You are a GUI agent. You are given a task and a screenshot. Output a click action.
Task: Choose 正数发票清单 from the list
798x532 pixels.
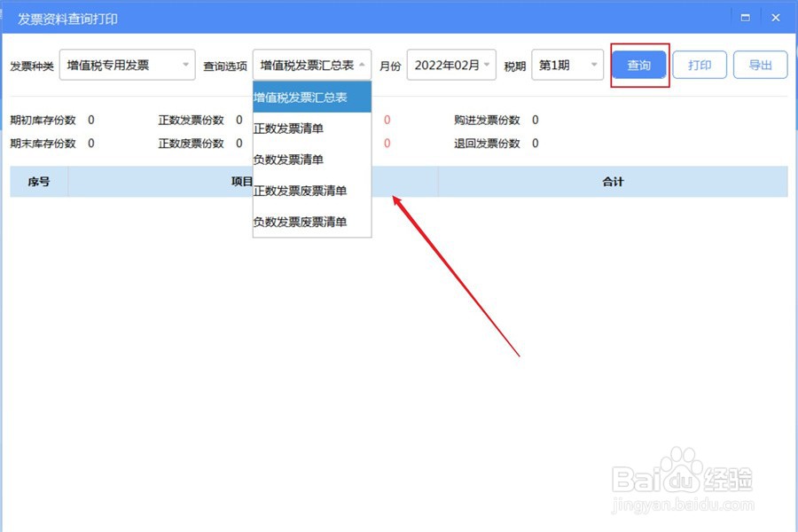tap(312, 129)
